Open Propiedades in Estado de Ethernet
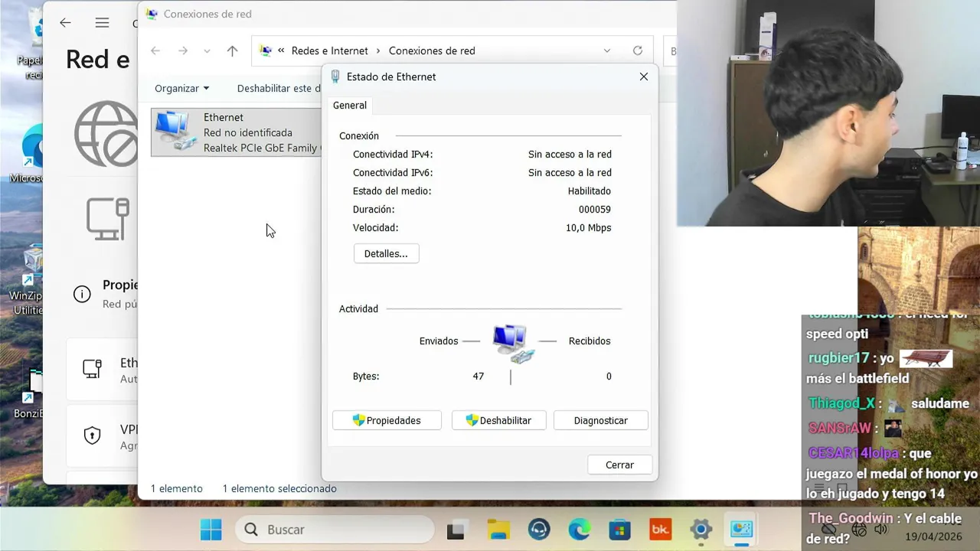 [387, 420]
